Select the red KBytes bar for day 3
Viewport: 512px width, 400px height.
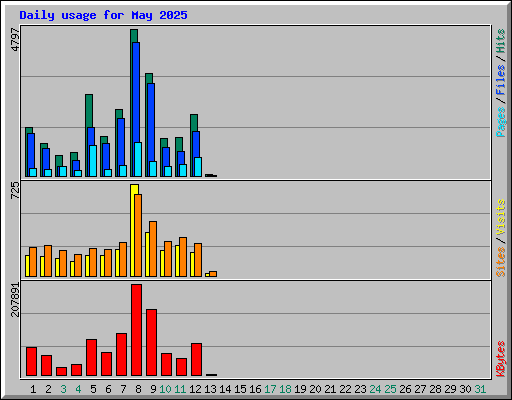coord(61,372)
